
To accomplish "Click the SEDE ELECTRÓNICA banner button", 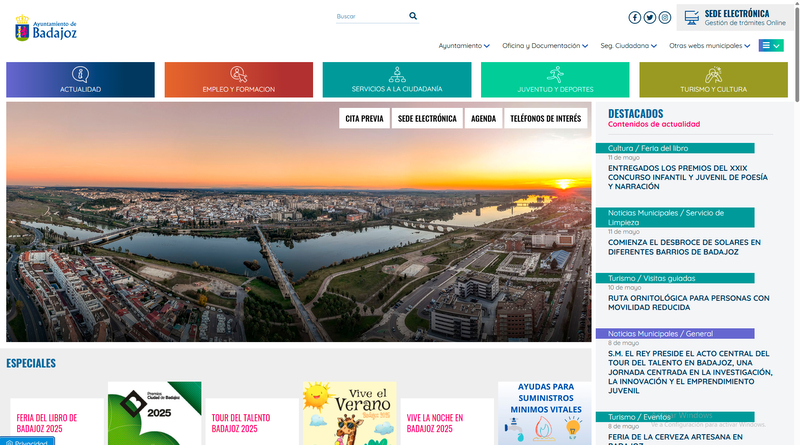I will point(427,118).
